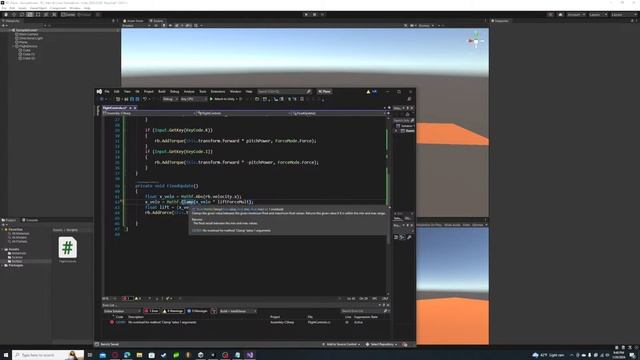Click Select Repository button
The height and width of the screenshot is (360, 640).
coord(381,344)
